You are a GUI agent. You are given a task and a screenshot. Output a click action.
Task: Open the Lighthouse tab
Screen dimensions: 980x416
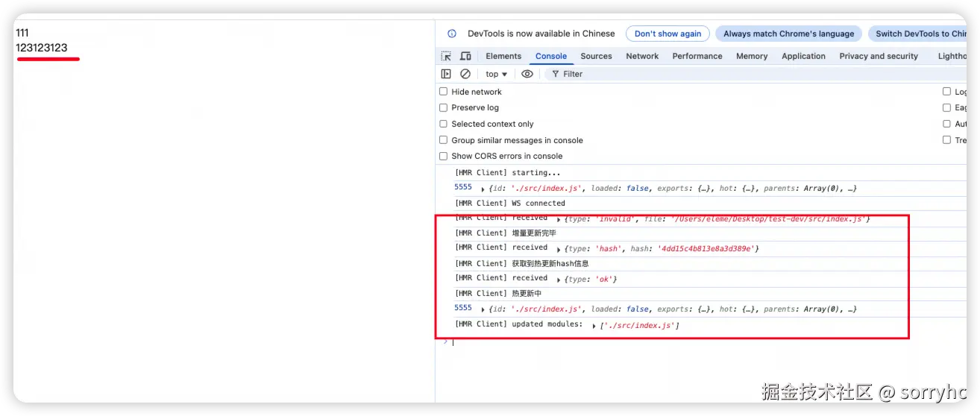952,56
